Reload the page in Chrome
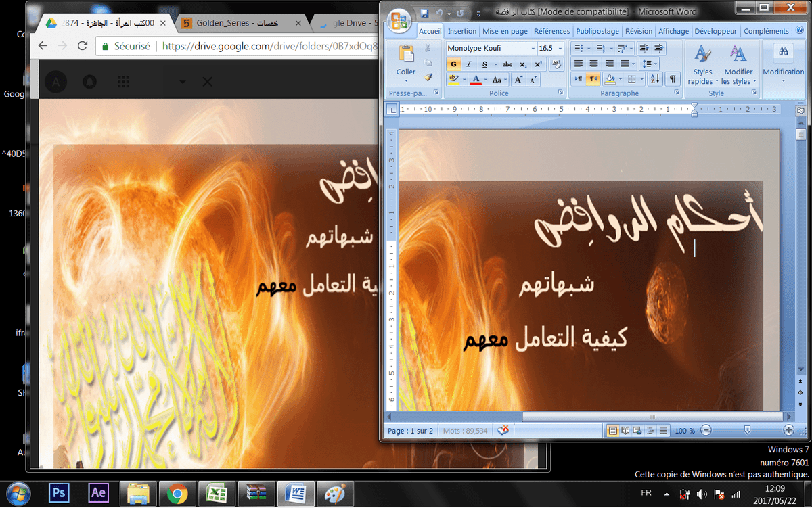 click(x=83, y=46)
